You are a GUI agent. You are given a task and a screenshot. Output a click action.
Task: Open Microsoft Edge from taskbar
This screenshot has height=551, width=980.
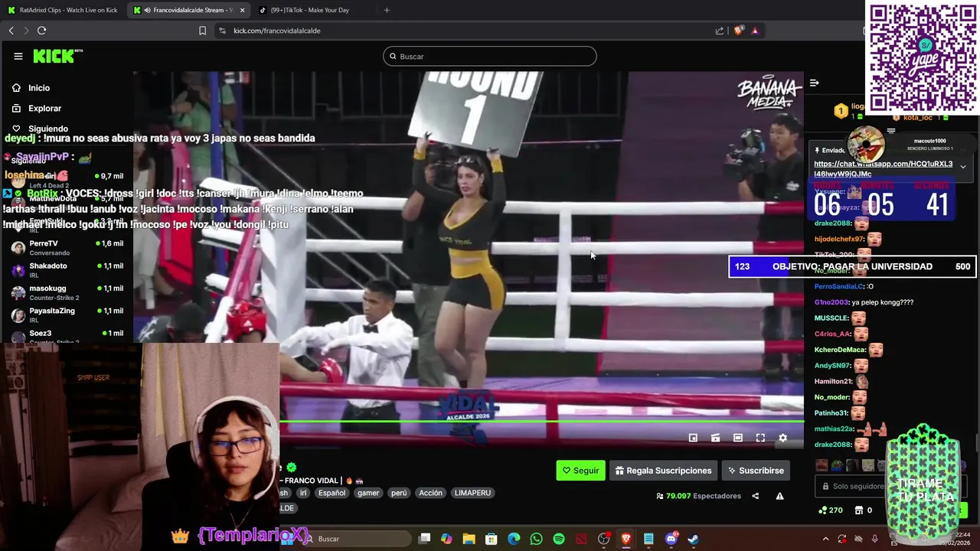pos(514,539)
